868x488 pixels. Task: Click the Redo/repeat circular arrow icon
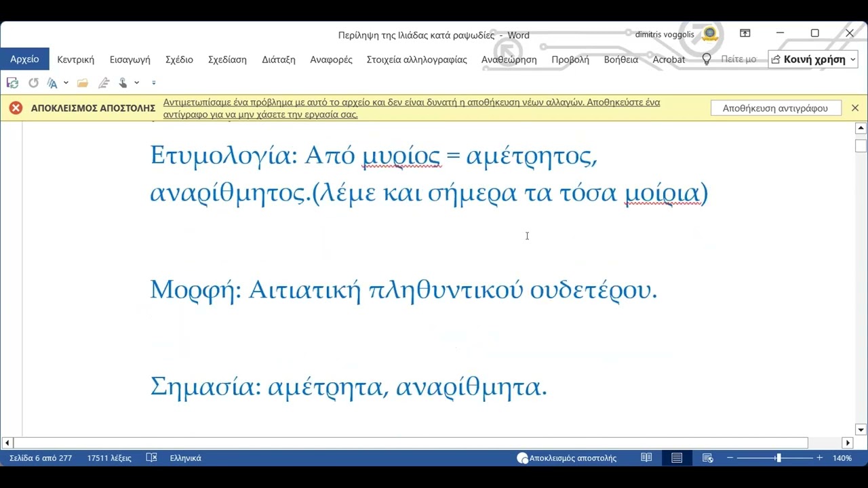33,83
